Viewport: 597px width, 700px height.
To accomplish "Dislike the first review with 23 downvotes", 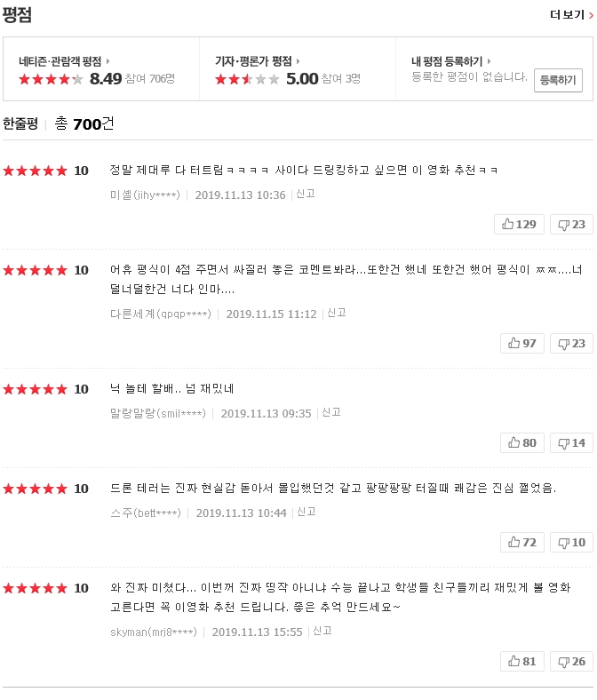I will 571,224.
